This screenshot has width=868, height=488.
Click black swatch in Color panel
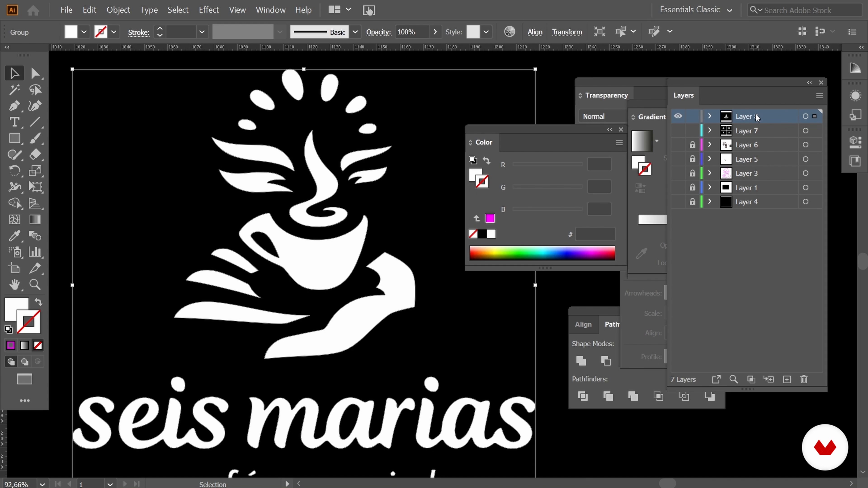tap(482, 234)
